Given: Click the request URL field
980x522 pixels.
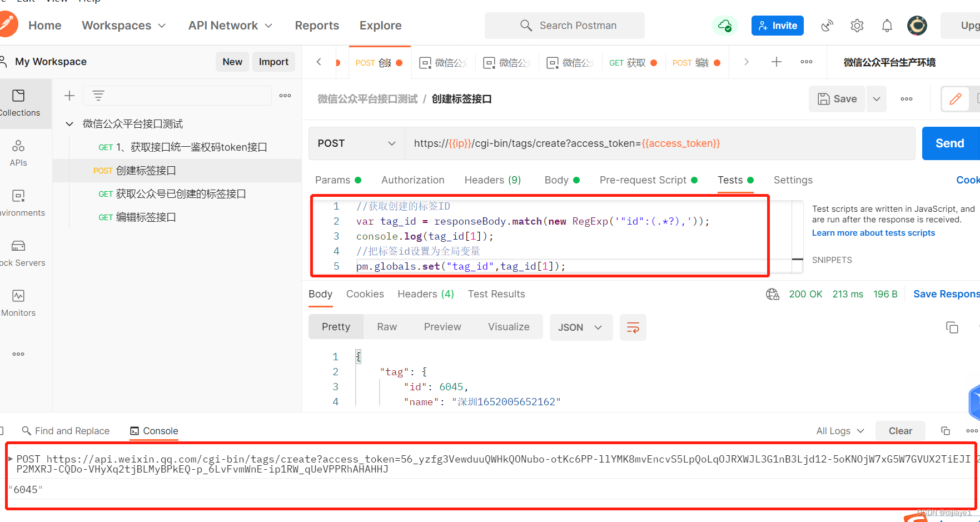Looking at the screenshot, I should 660,143.
